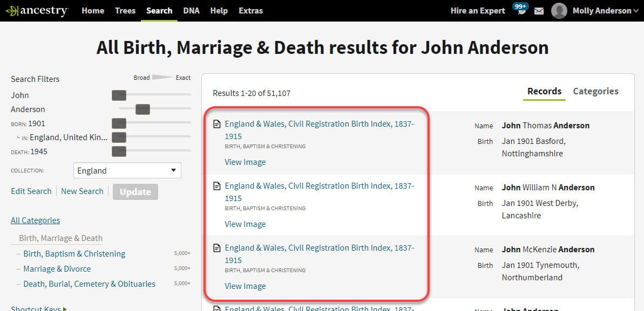Click birth detail Jan 1901 Basford, Nottinghamshire
This screenshot has width=644, height=311.
(533, 147)
